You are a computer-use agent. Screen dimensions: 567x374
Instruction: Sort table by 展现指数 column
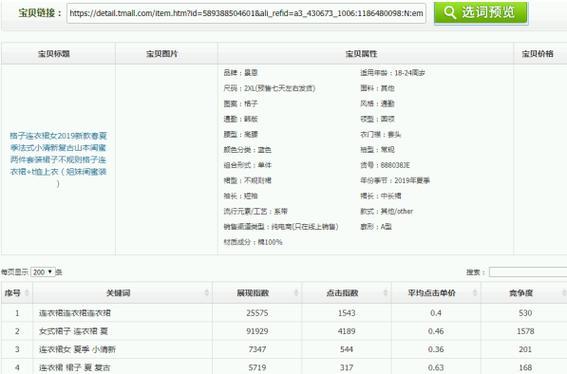(x=257, y=293)
